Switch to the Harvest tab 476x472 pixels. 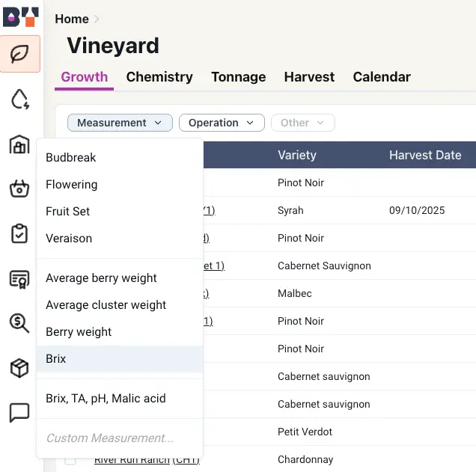(x=309, y=77)
